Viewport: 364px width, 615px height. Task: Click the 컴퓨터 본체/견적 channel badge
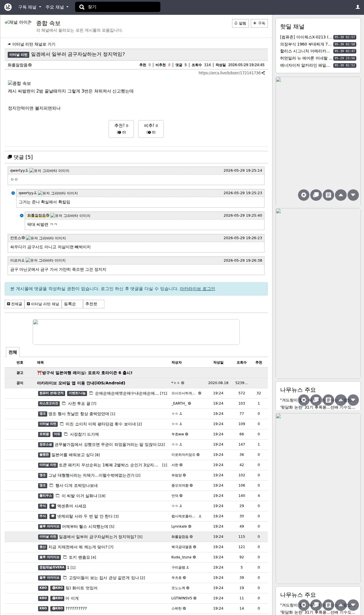52,393
